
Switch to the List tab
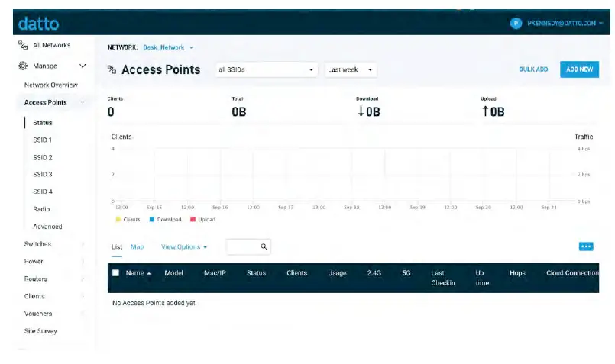pos(116,246)
